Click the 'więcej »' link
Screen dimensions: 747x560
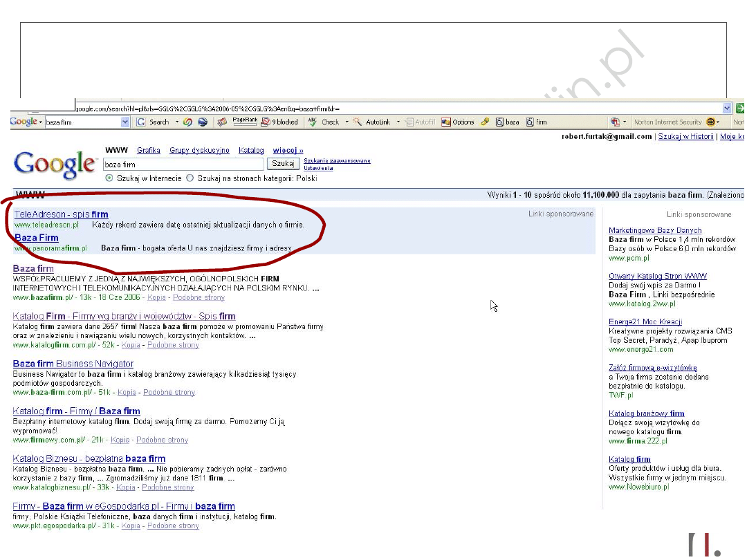[x=288, y=151]
